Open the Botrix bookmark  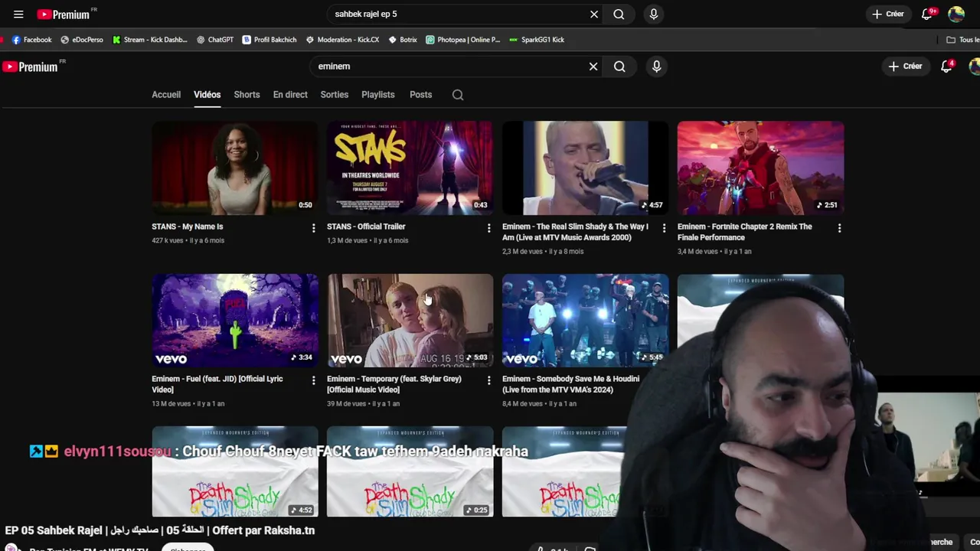[403, 40]
